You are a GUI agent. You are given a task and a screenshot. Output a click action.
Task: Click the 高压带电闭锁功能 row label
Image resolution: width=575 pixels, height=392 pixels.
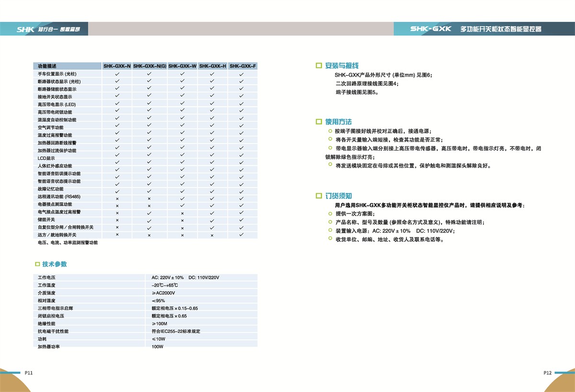click(x=55, y=112)
